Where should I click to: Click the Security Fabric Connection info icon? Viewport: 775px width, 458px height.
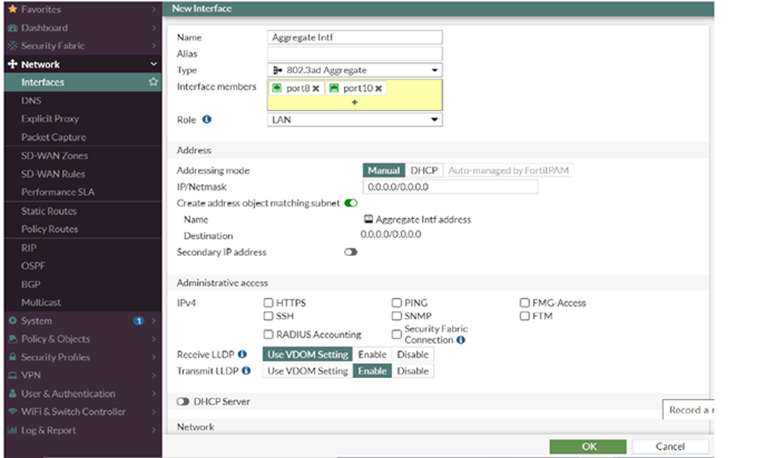click(x=460, y=340)
